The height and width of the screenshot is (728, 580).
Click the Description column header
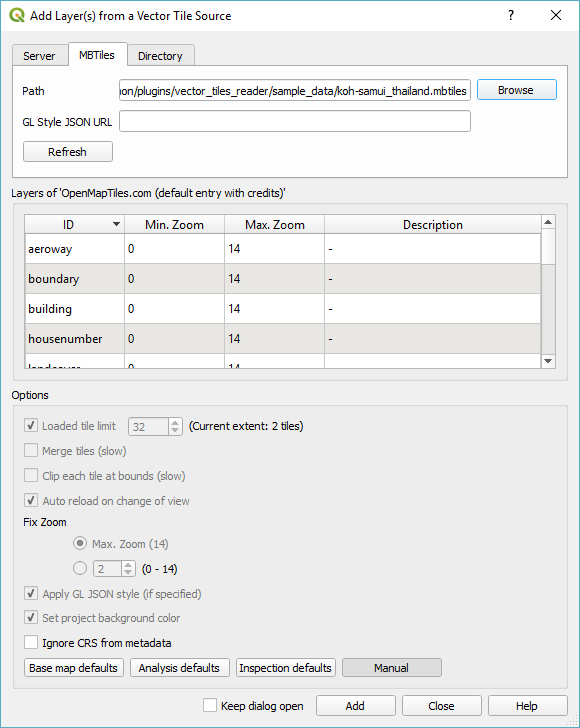(433, 225)
